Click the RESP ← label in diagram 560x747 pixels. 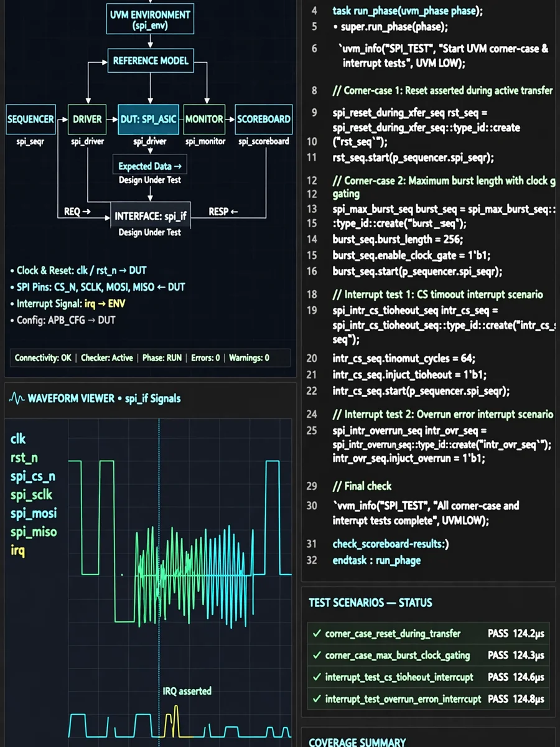click(x=223, y=212)
